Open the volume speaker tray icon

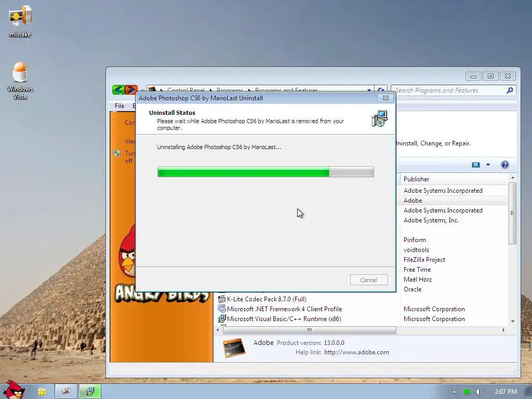(x=479, y=392)
